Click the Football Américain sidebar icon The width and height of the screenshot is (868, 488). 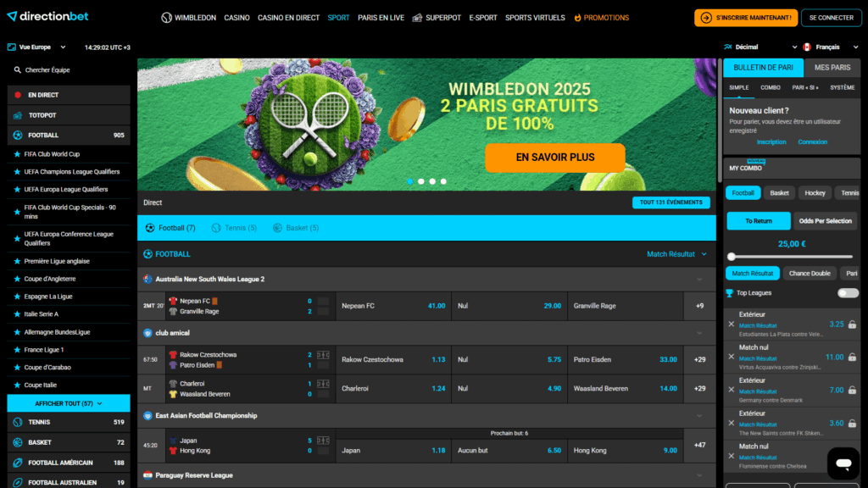coord(18,463)
